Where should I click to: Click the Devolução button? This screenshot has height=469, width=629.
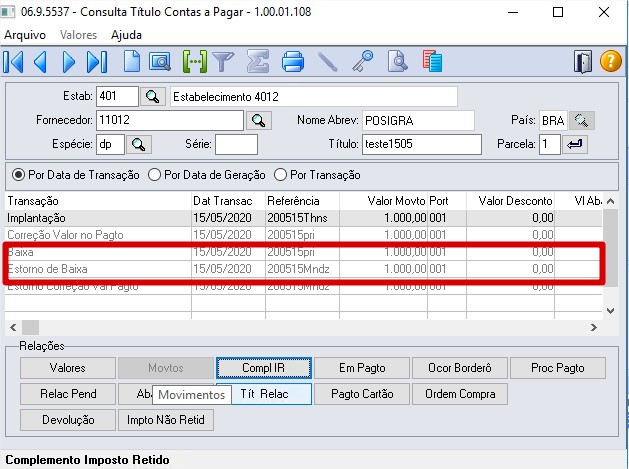[x=68, y=420]
